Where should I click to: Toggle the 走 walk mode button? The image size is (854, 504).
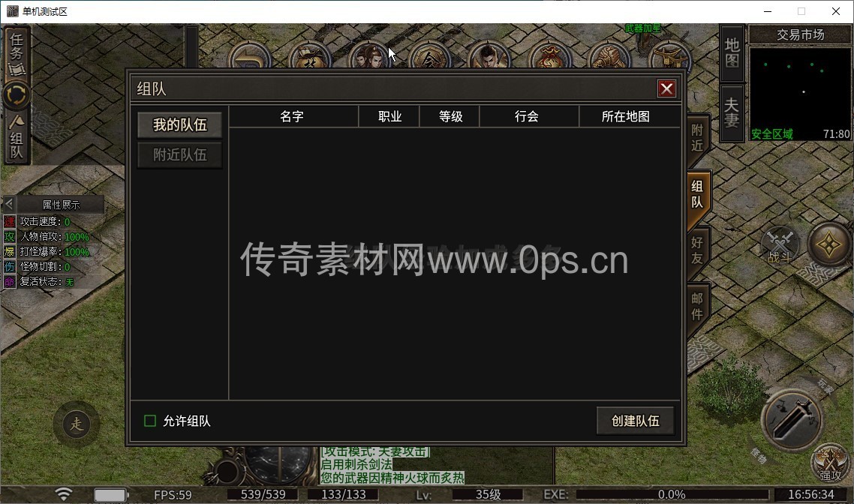[x=77, y=424]
